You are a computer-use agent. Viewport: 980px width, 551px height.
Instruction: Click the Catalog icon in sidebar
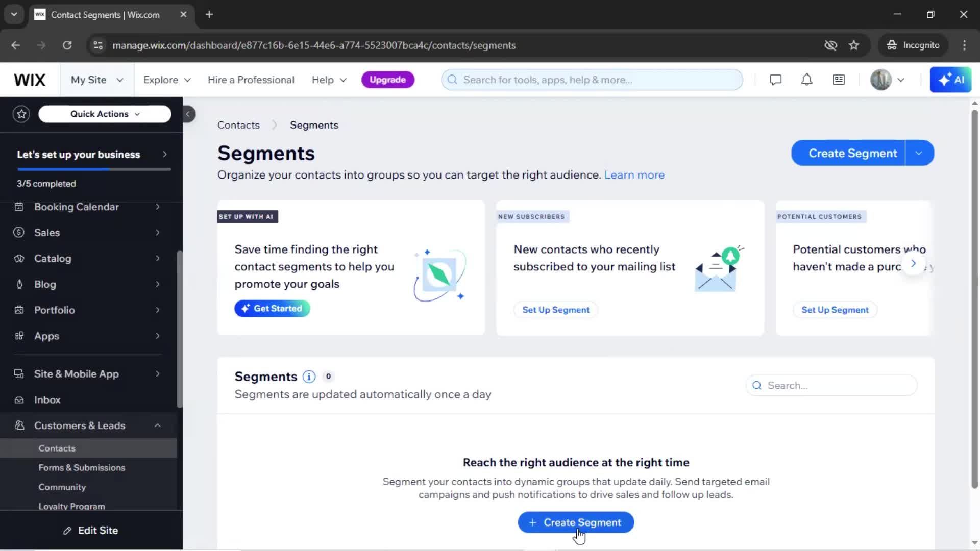point(19,259)
